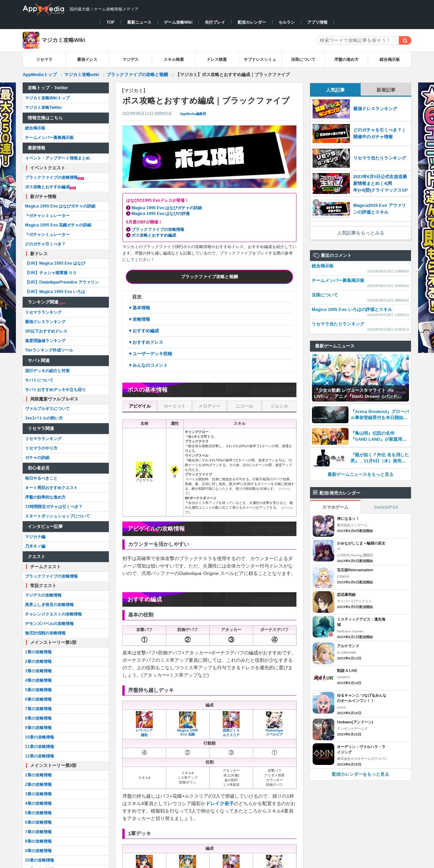This screenshot has width=434, height=868.
Task: Open リセマラ in wiki navigation
Action: click(44, 59)
